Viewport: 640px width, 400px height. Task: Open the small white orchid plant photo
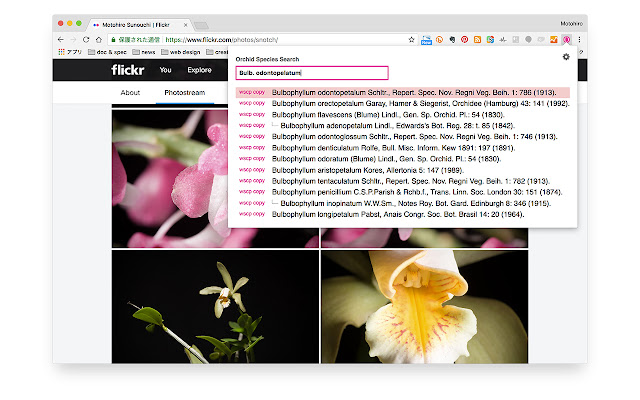[215, 307]
